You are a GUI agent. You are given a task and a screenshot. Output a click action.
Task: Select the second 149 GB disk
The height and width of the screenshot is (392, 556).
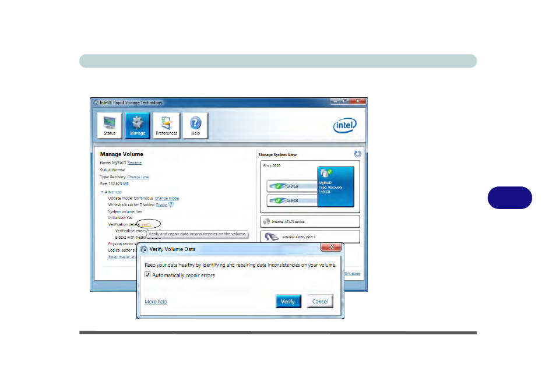pyautogui.click(x=292, y=200)
